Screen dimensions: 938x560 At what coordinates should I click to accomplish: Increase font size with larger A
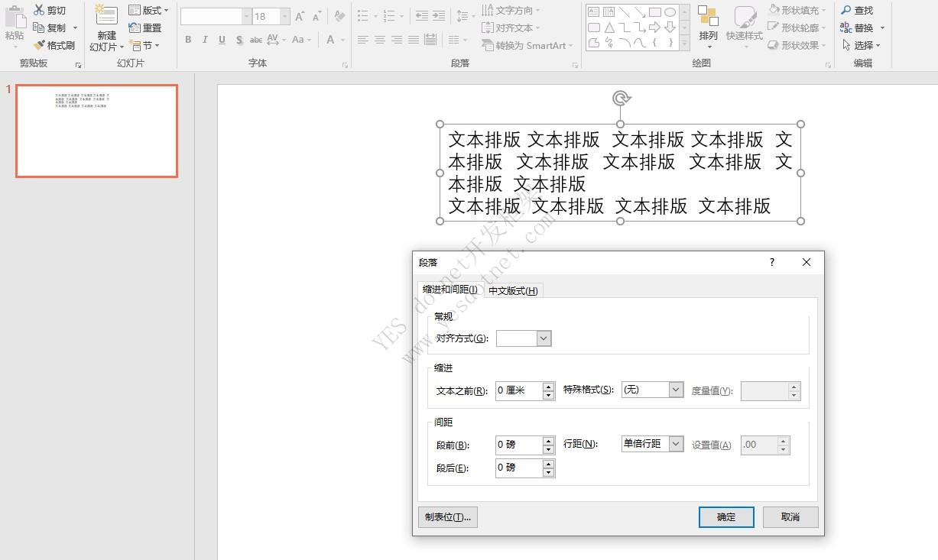299,16
